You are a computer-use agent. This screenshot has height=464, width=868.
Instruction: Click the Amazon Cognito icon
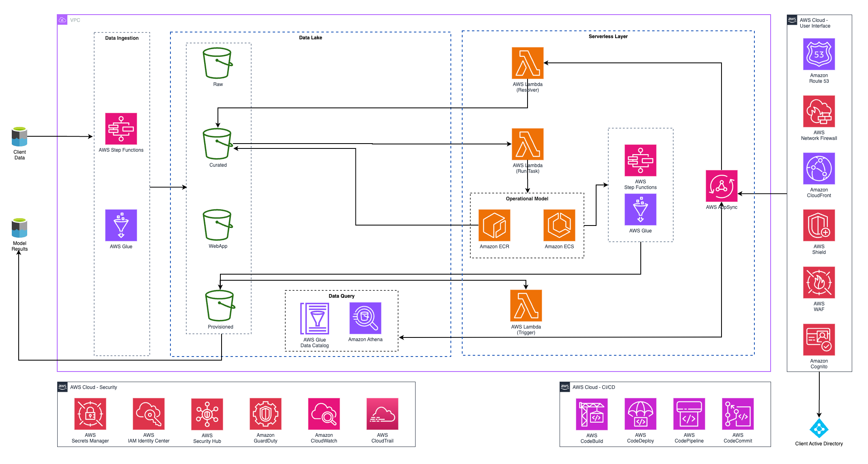[x=819, y=339]
